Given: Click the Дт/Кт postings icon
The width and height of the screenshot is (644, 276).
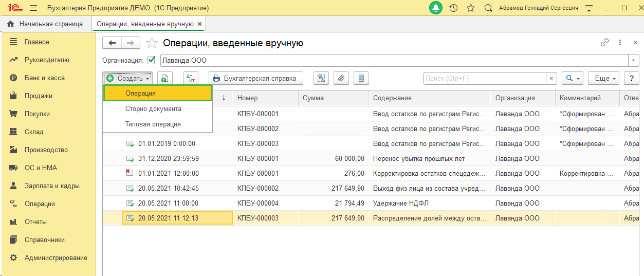Looking at the screenshot, I should 191,78.
